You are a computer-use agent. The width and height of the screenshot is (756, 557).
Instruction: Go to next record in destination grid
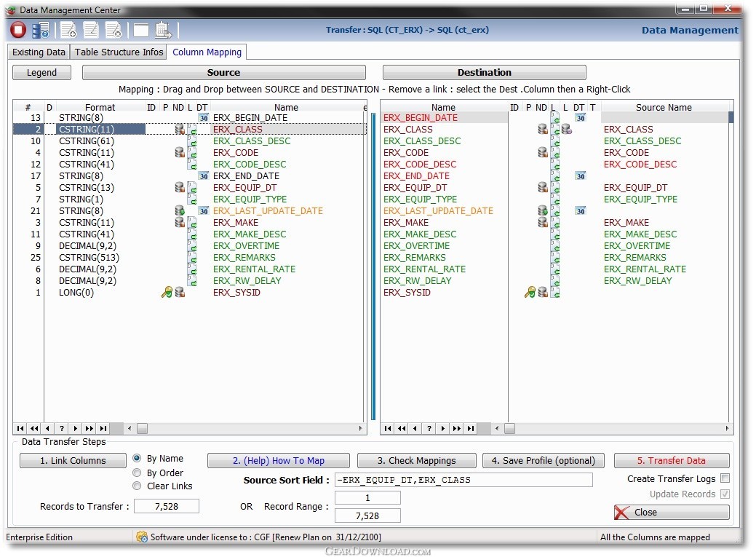click(443, 428)
